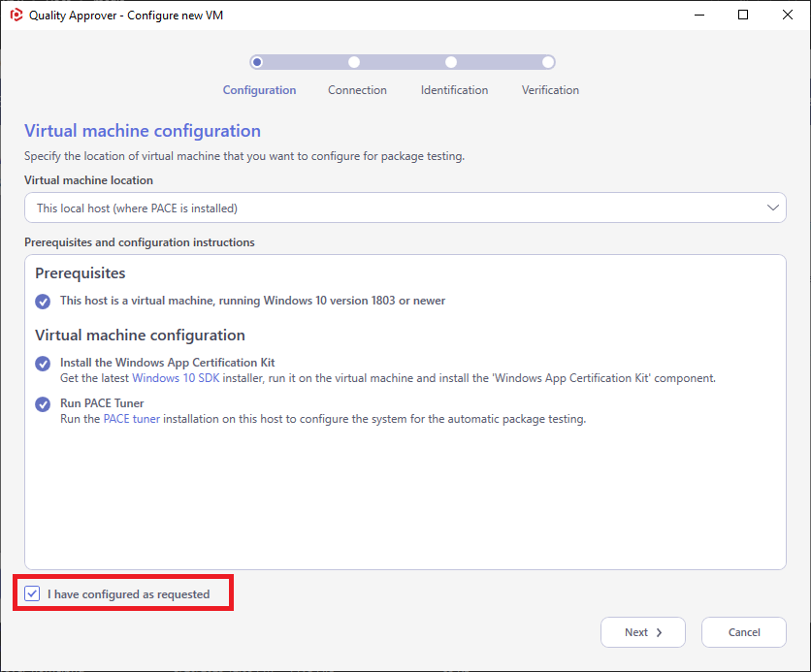Open the Windows 10 SDK link

point(176,378)
